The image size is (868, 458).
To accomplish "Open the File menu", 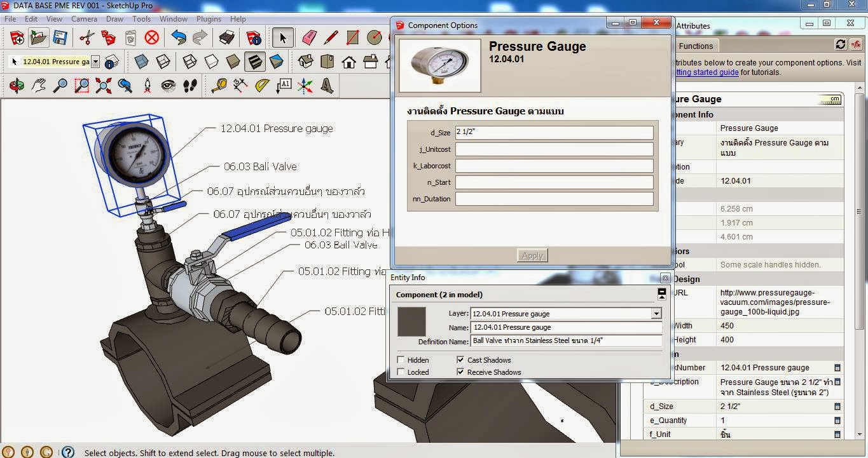I will click(x=10, y=19).
